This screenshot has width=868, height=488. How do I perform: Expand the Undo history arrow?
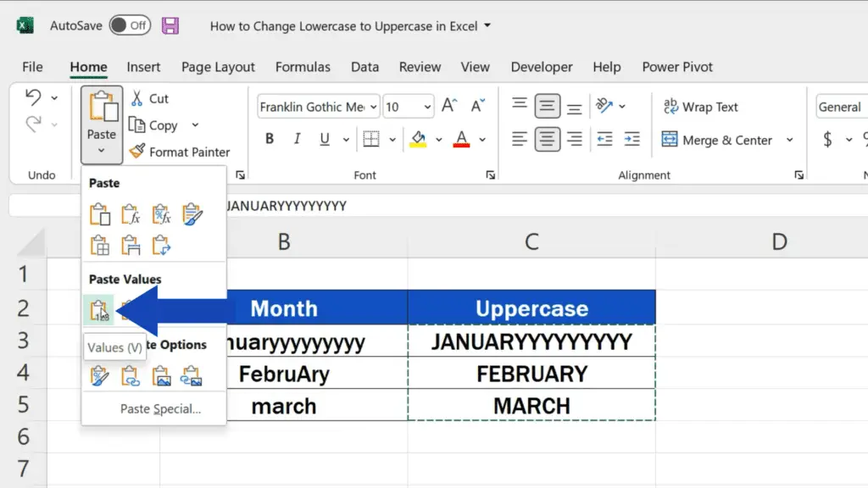click(54, 98)
